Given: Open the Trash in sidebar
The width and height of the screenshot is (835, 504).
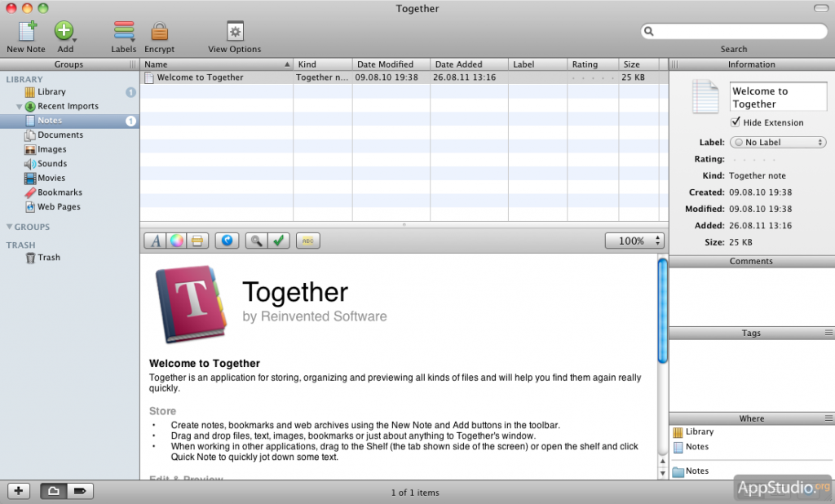Looking at the screenshot, I should tap(70, 258).
